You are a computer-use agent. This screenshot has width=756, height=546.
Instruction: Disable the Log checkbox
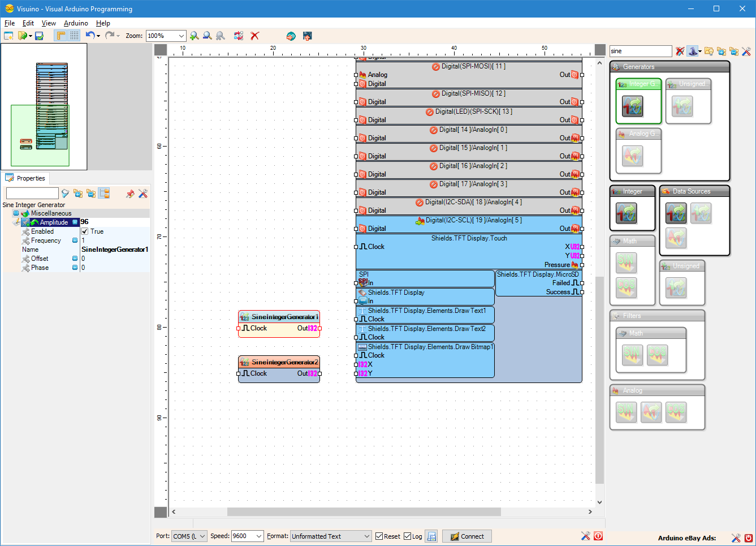point(407,536)
